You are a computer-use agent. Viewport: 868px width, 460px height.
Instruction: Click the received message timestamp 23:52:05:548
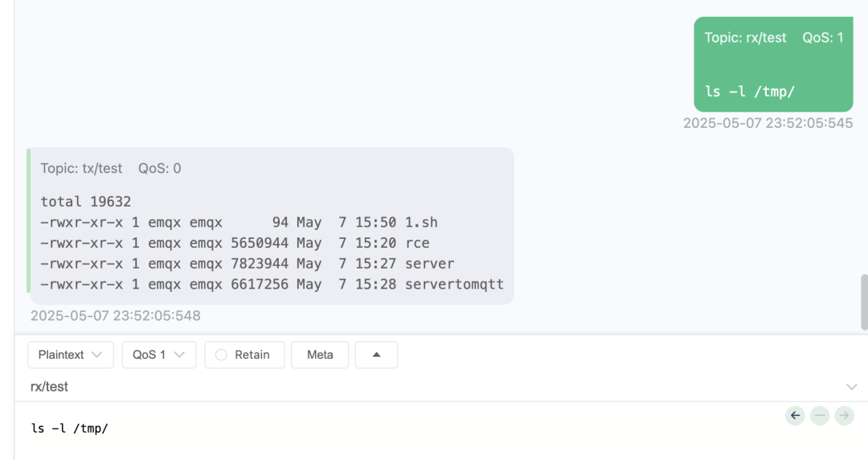click(x=115, y=316)
